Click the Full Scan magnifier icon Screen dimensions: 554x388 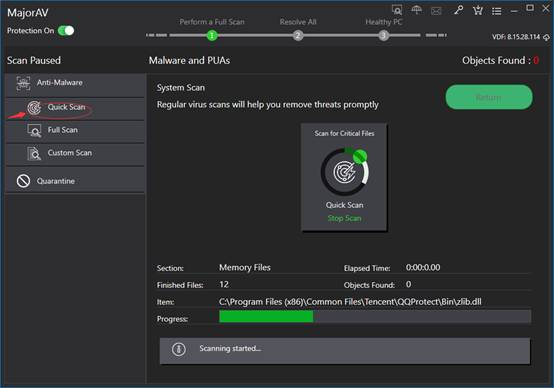point(34,131)
